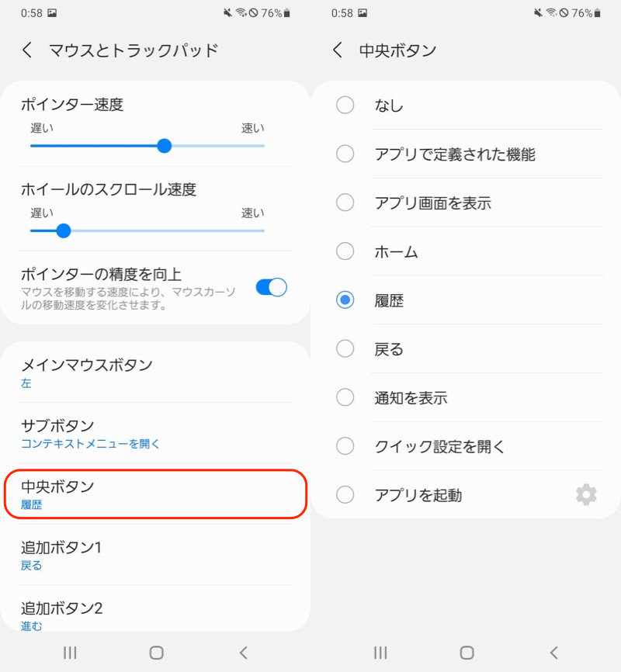Go back from マウスとトラックパッド screen

click(x=27, y=50)
